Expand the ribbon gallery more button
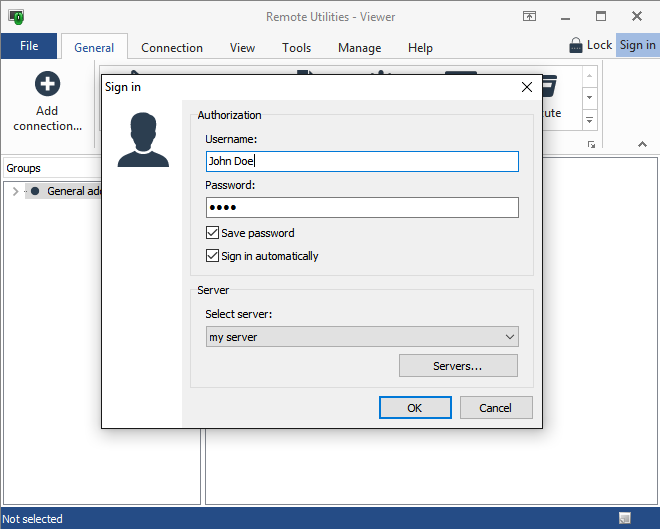 [590, 121]
